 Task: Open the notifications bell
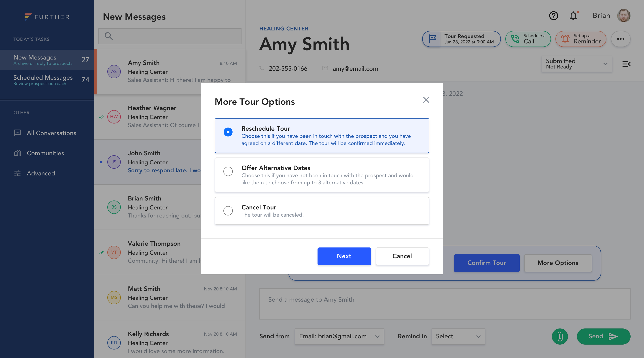pos(573,16)
